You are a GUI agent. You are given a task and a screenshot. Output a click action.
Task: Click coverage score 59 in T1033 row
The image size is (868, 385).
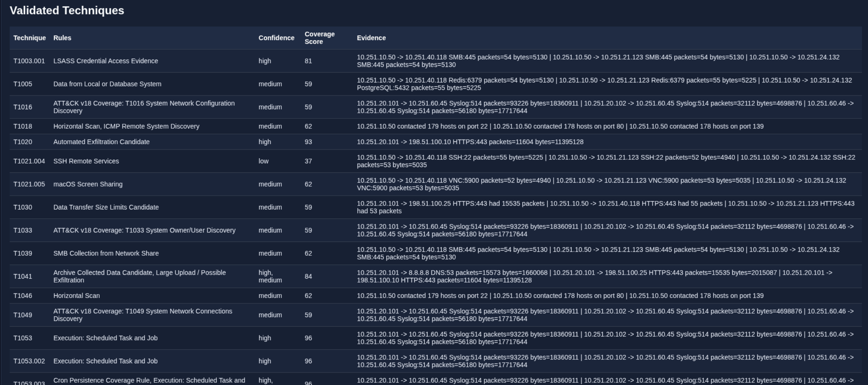(x=308, y=230)
